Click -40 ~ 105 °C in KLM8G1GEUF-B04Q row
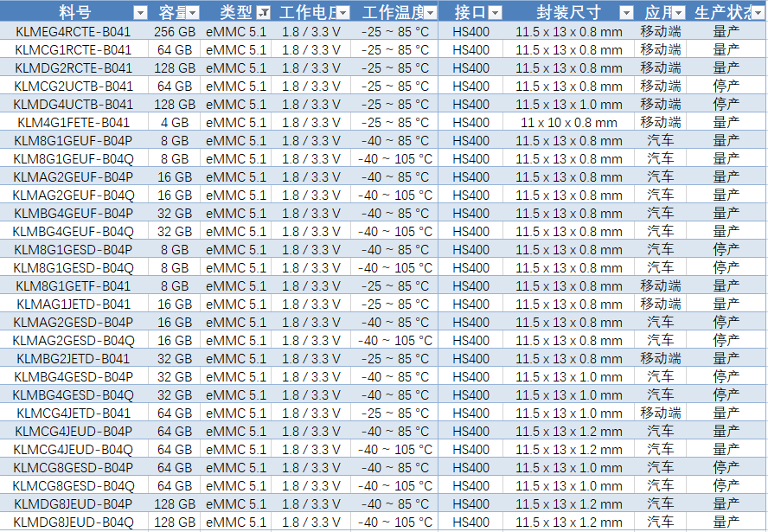 tap(394, 158)
